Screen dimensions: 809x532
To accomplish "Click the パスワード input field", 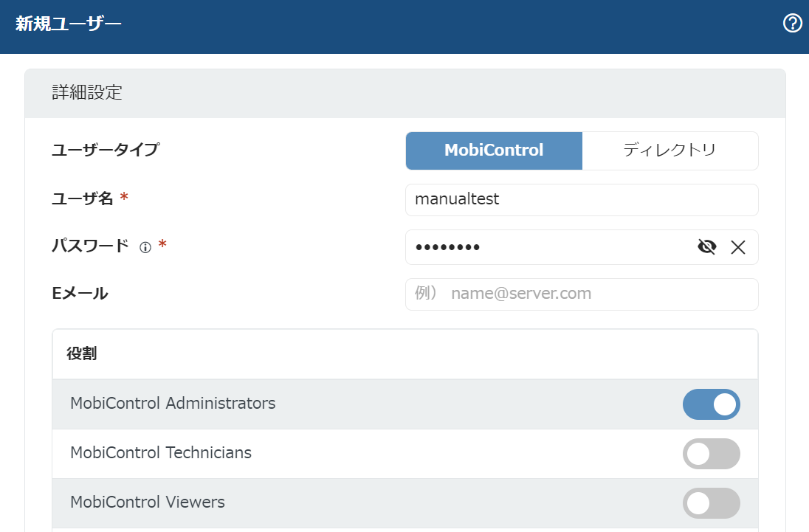I will pyautogui.click(x=582, y=247).
